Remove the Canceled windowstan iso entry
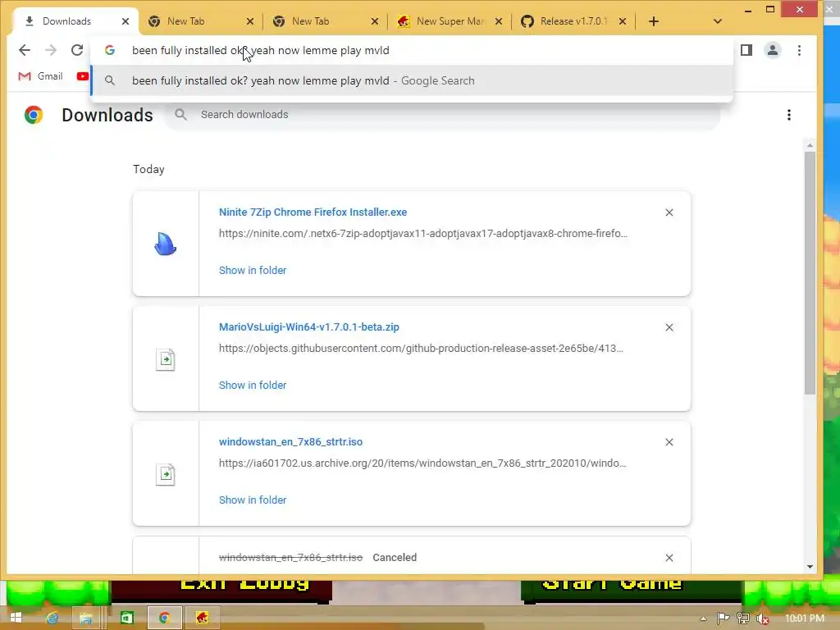The height and width of the screenshot is (630, 840). [x=669, y=558]
